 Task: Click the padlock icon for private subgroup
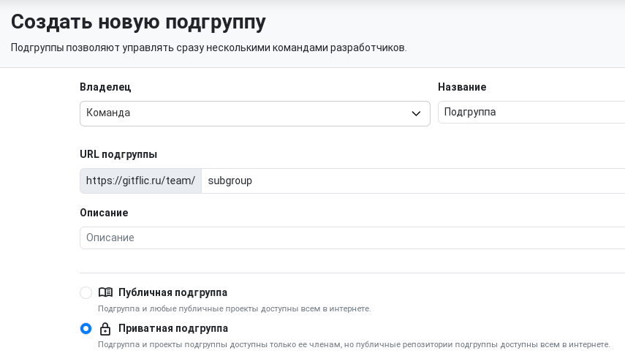(105, 328)
